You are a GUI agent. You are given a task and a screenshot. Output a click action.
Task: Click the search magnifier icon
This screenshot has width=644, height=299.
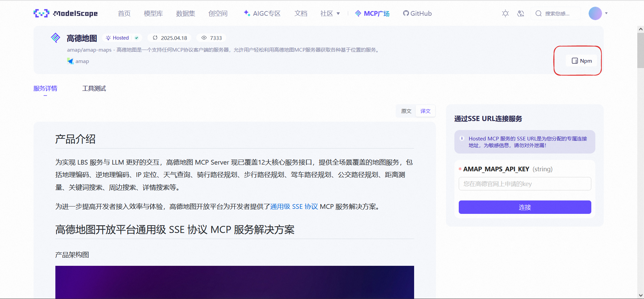pyautogui.click(x=539, y=13)
